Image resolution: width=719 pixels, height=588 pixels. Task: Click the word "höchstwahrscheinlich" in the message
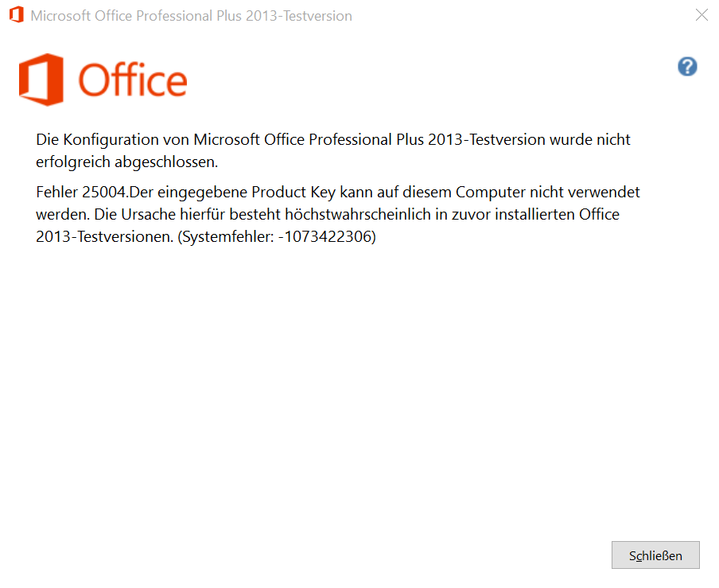pyautogui.click(x=358, y=215)
